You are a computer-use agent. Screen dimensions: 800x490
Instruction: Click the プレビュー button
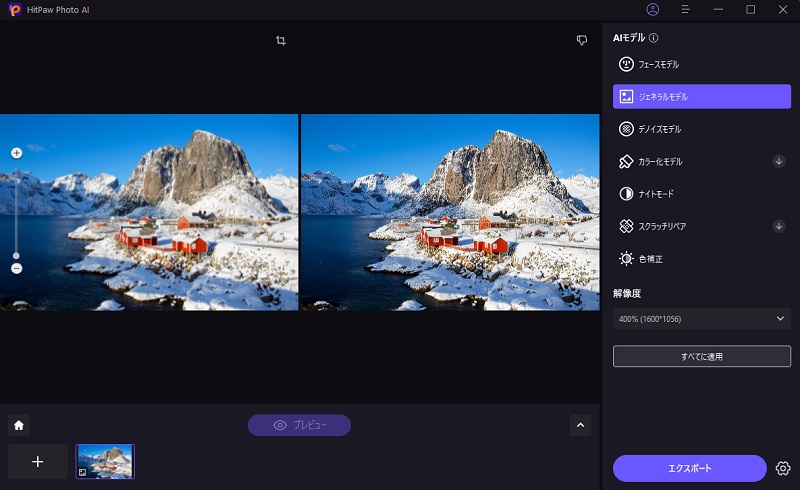pyautogui.click(x=299, y=425)
